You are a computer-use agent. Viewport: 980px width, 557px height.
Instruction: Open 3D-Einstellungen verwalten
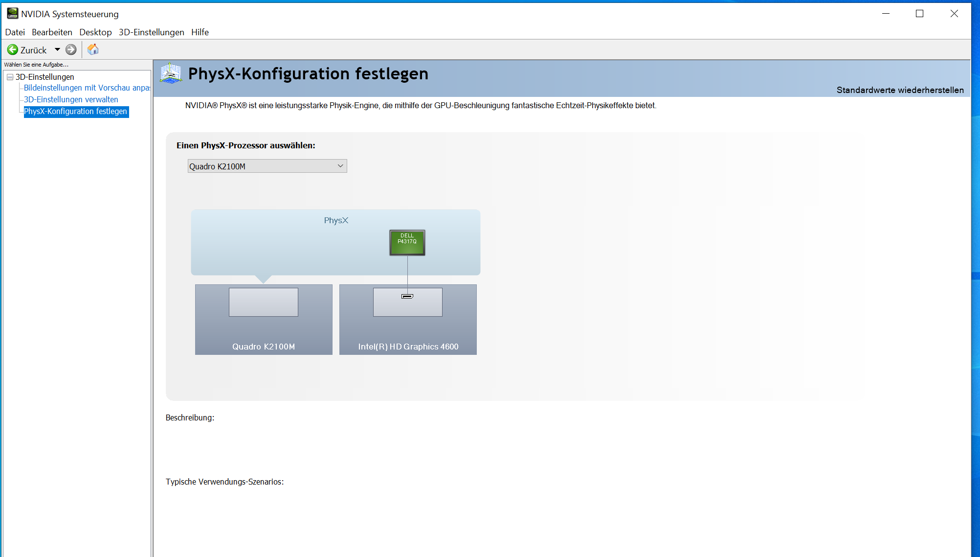[x=71, y=100]
